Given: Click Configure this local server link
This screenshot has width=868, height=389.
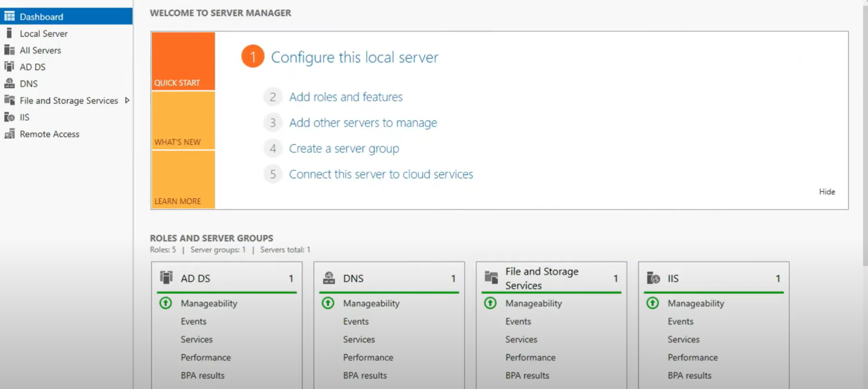Looking at the screenshot, I should [354, 57].
